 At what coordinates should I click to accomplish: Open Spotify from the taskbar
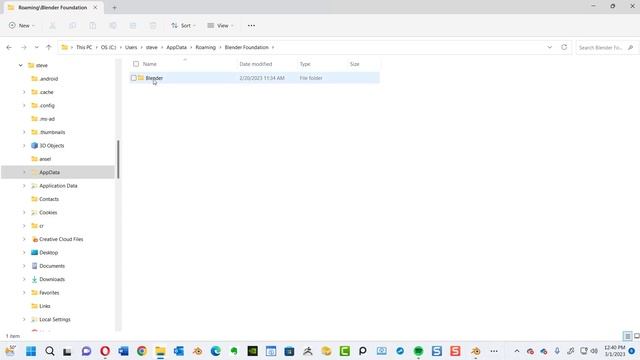point(418,351)
